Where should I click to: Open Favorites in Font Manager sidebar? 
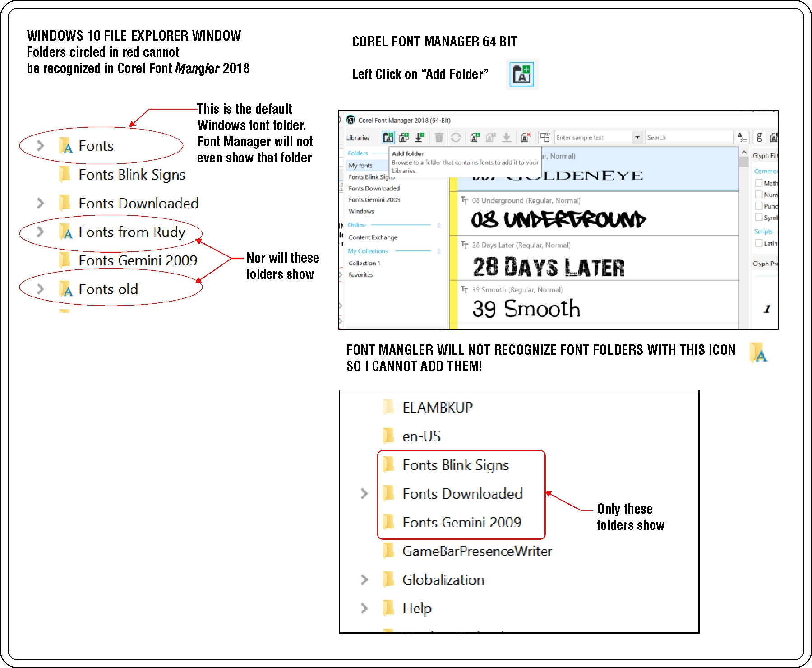[360, 274]
